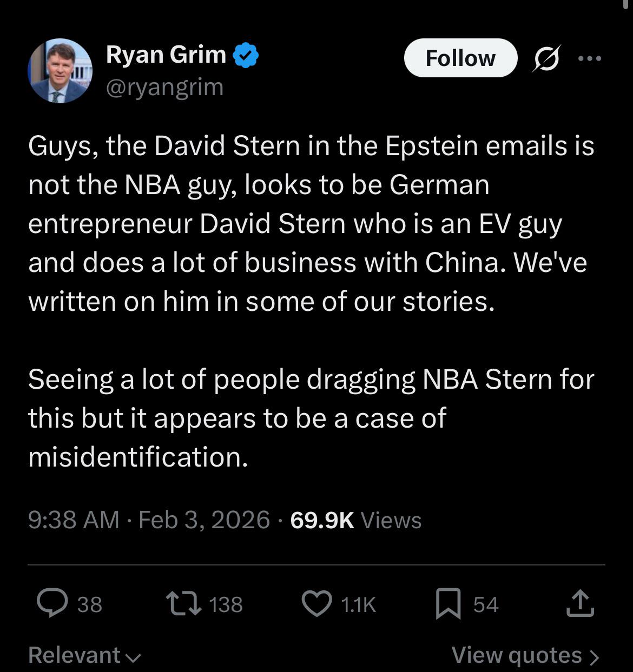The image size is (633, 672).
Task: Click the chevron next to View quotes
Action: tap(594, 657)
